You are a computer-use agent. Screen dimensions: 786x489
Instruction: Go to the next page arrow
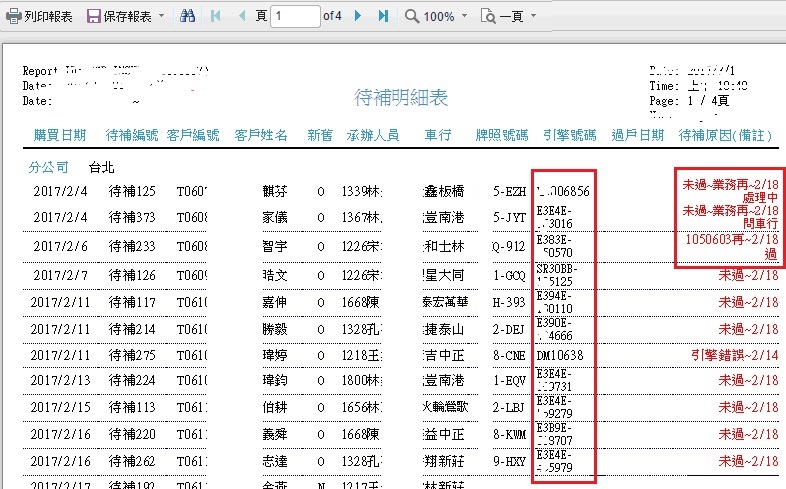coord(359,17)
